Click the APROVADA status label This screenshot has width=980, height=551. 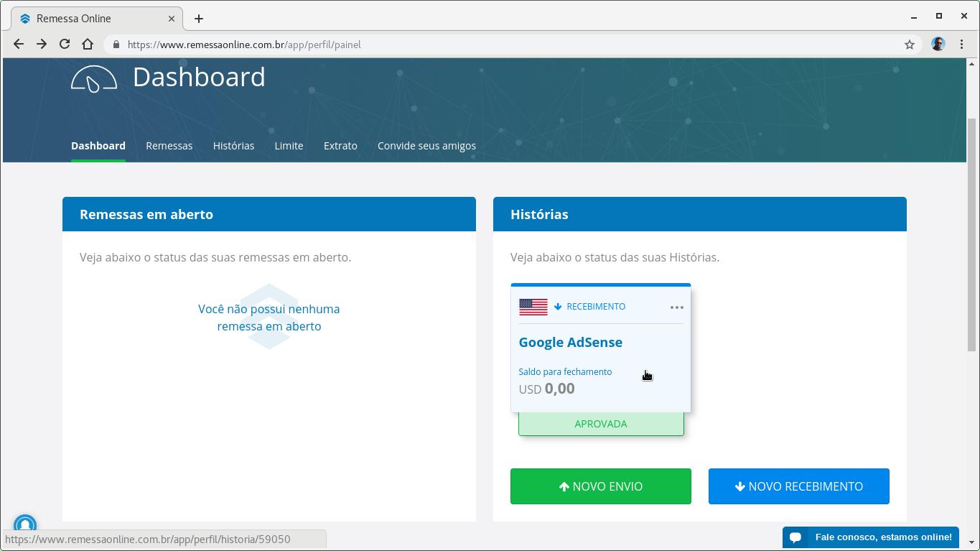[601, 424]
